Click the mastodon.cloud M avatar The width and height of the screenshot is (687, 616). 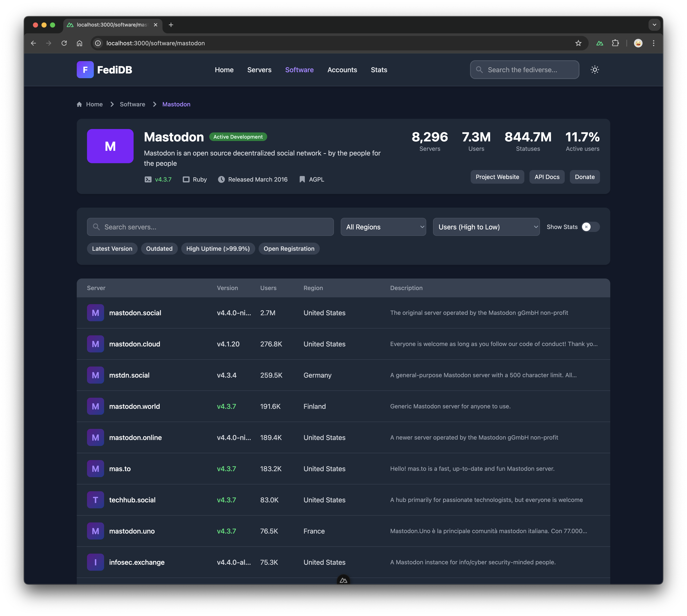pos(96,344)
